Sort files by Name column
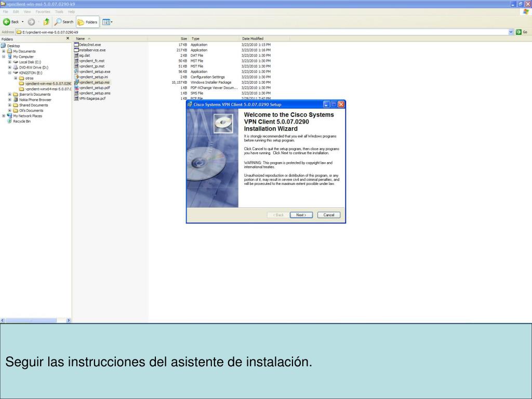Screen dimensions: 532x399 (x=111, y=38)
